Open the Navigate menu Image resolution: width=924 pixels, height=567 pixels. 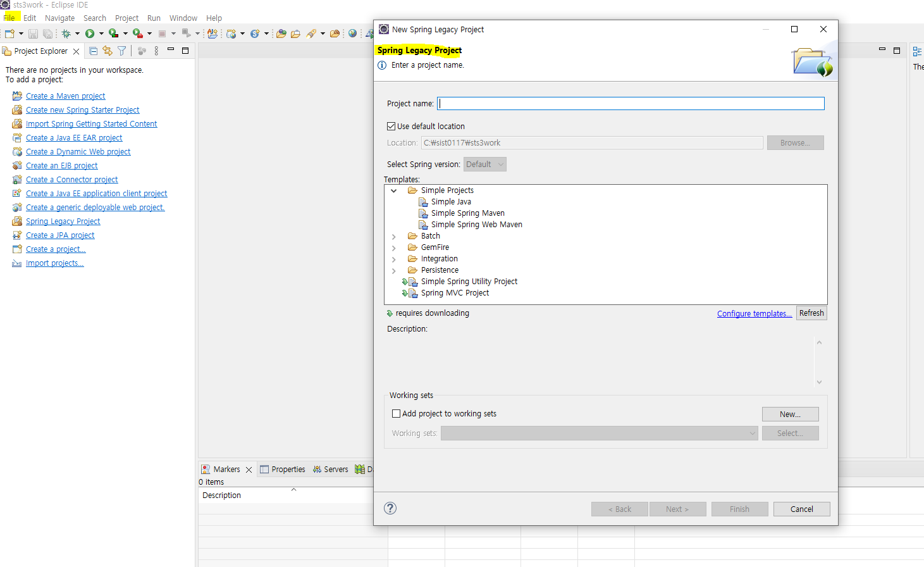click(59, 18)
